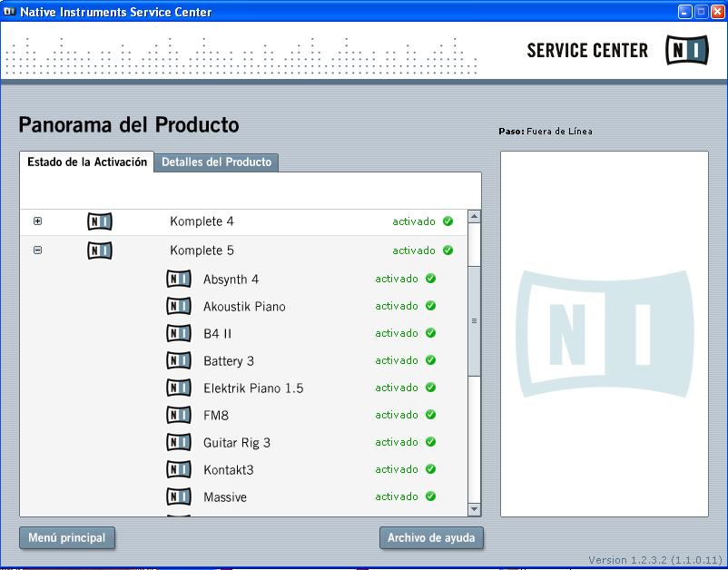Click the product list scroll down arrow
This screenshot has height=570, width=728.
[x=474, y=510]
